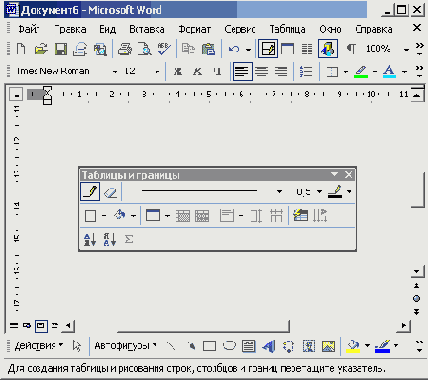Click the Save floppy disk icon
The image size is (428, 380).
pyautogui.click(x=61, y=49)
